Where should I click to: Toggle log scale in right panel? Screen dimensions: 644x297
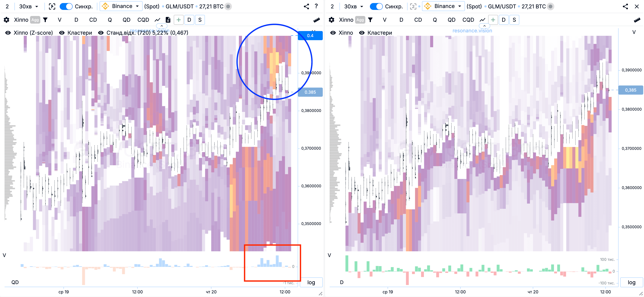click(631, 282)
